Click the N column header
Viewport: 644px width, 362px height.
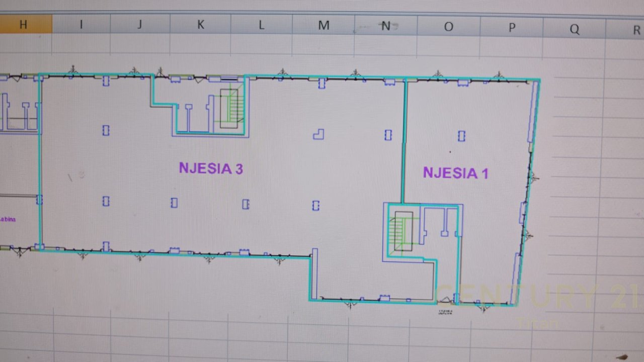pos(385,26)
